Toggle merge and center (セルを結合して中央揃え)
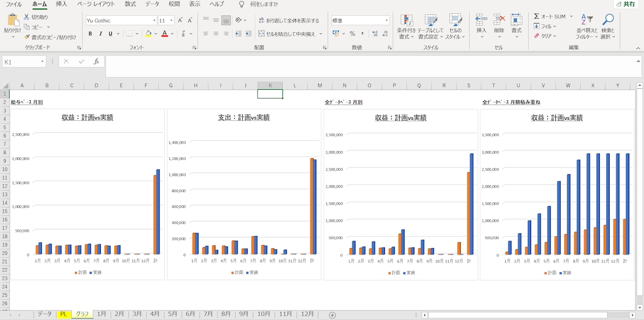The height and width of the screenshot is (320, 644). coord(287,34)
